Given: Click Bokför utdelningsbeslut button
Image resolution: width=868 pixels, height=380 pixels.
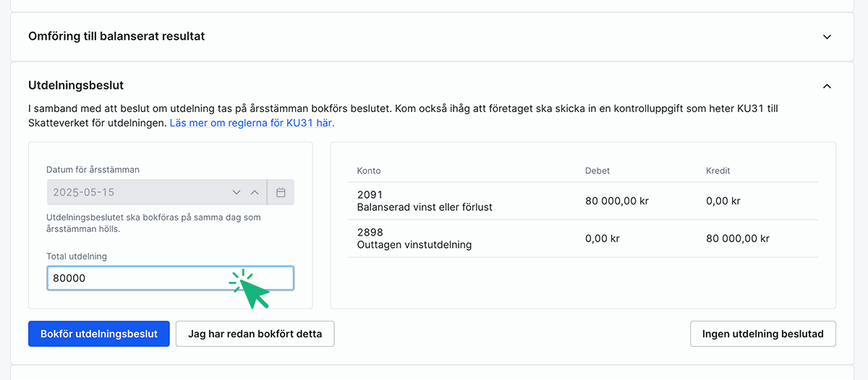Looking at the screenshot, I should click(x=99, y=334).
